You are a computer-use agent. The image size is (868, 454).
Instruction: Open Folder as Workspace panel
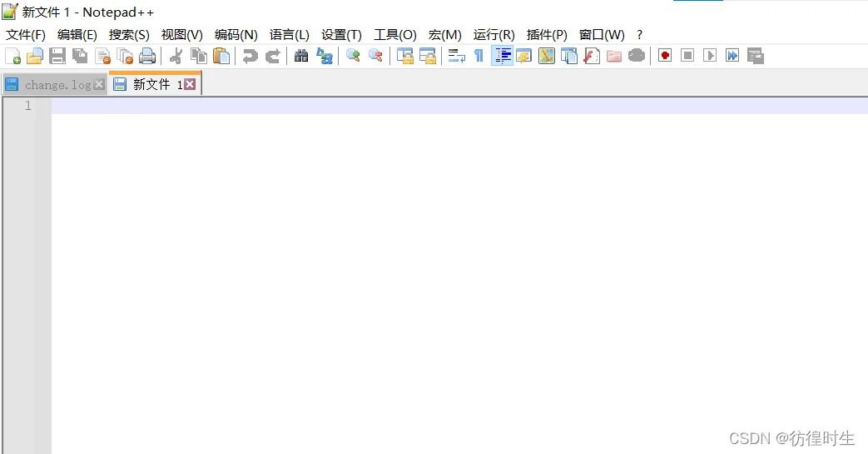pyautogui.click(x=614, y=56)
